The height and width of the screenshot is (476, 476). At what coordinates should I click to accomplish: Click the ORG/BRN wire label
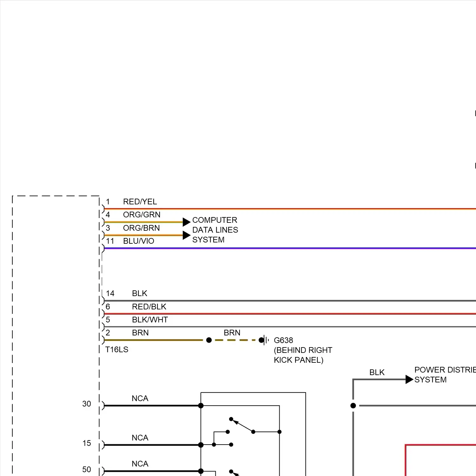[x=142, y=228]
